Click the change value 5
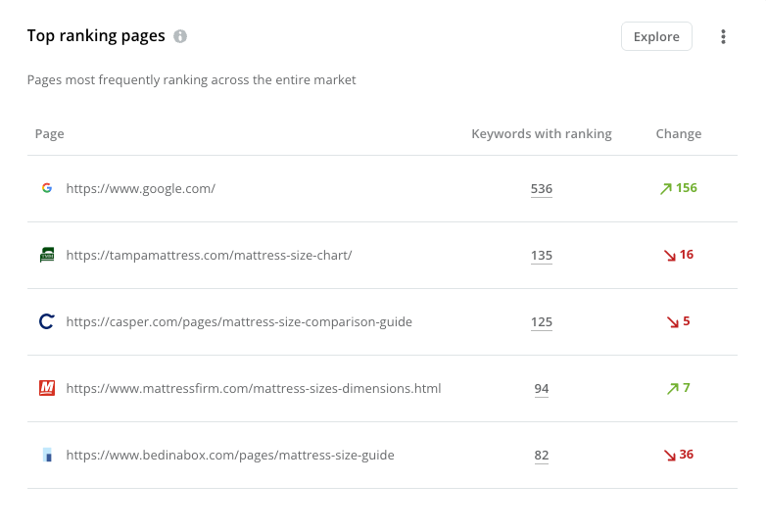 click(x=687, y=321)
